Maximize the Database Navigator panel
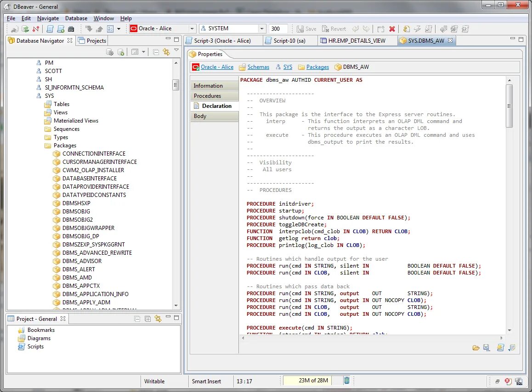This screenshot has width=532, height=392. coord(176,39)
